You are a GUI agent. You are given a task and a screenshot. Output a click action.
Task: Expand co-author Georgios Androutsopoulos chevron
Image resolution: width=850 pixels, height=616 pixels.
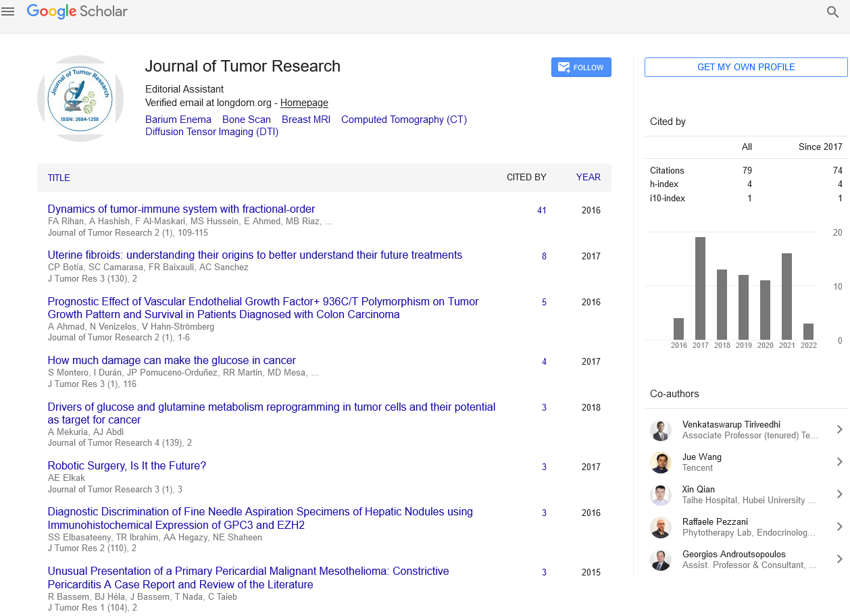point(839,559)
